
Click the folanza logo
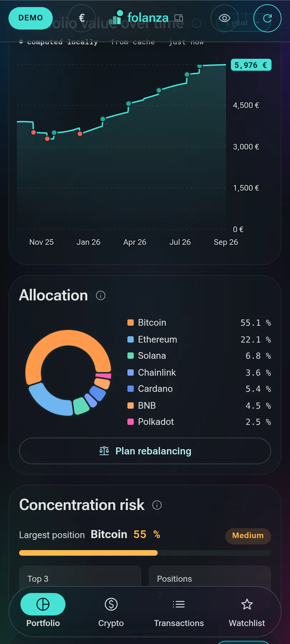[x=139, y=18]
